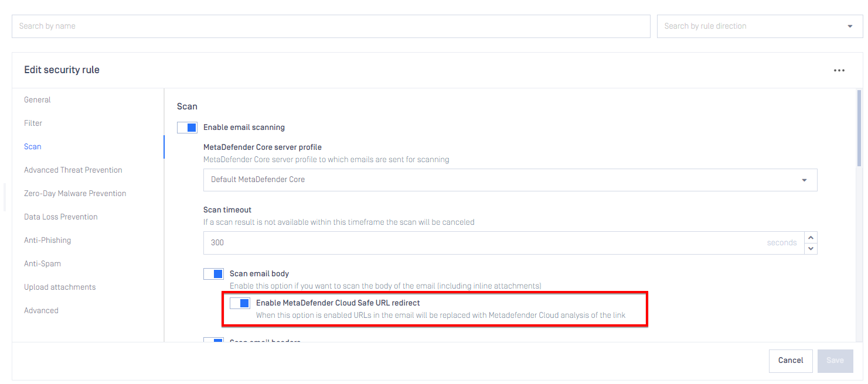Toggle the Scan email headers switch

213,340
